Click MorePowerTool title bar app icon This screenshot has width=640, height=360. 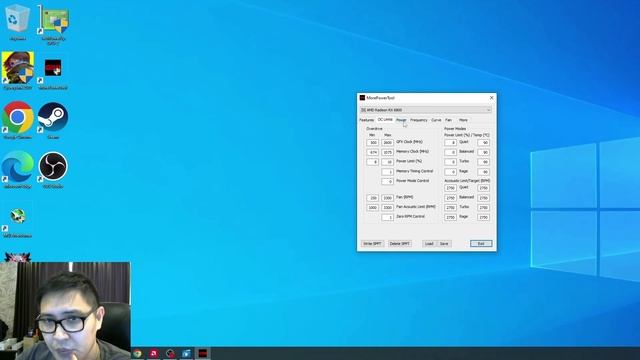pyautogui.click(x=362, y=98)
